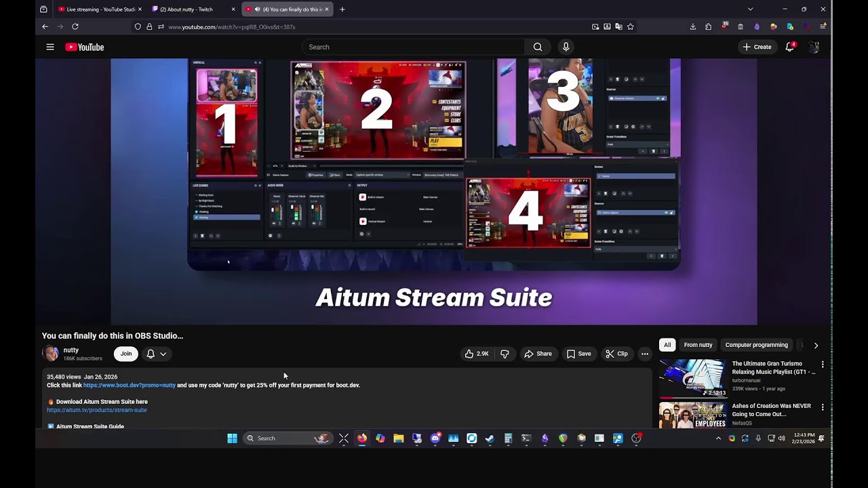Go to the YouTube home logo
This screenshot has width=868, height=488.
(x=85, y=47)
